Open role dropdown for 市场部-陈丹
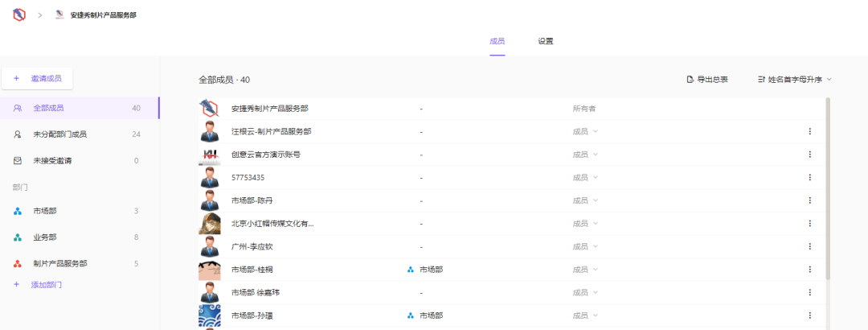The image size is (868, 330). (585, 200)
